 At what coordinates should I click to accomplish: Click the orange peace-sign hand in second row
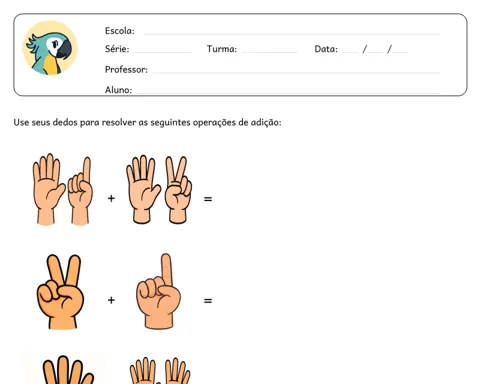click(60, 292)
